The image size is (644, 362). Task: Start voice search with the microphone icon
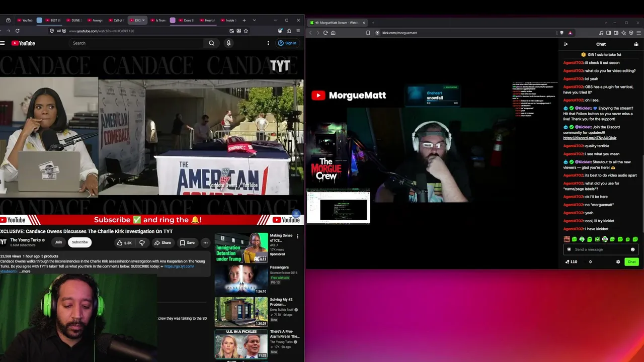pos(228,43)
